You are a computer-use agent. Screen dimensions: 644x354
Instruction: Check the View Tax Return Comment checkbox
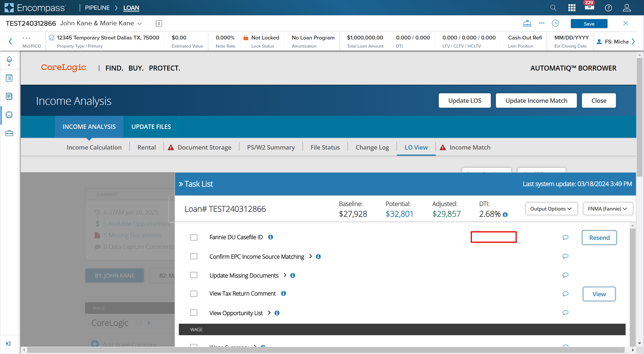pyautogui.click(x=194, y=294)
